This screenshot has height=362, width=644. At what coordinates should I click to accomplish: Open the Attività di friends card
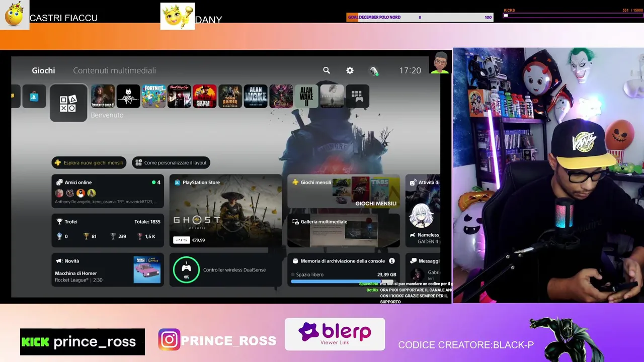424,211
